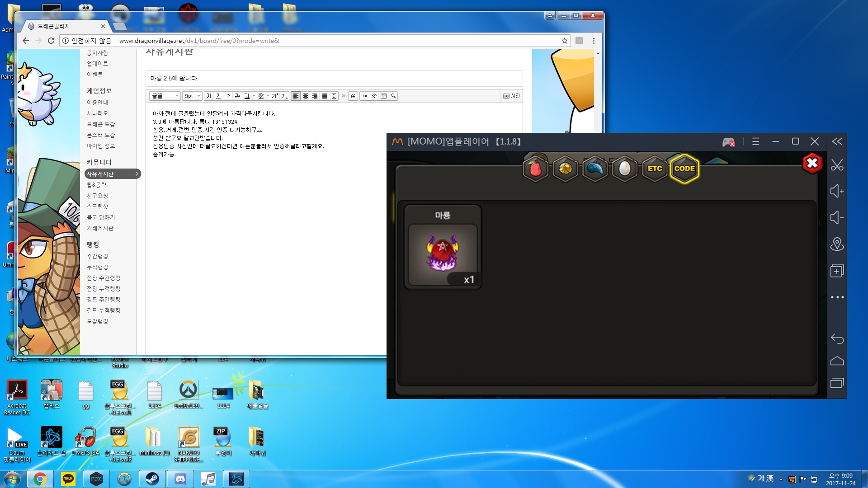Click the 사진 photo upload button

click(511, 96)
